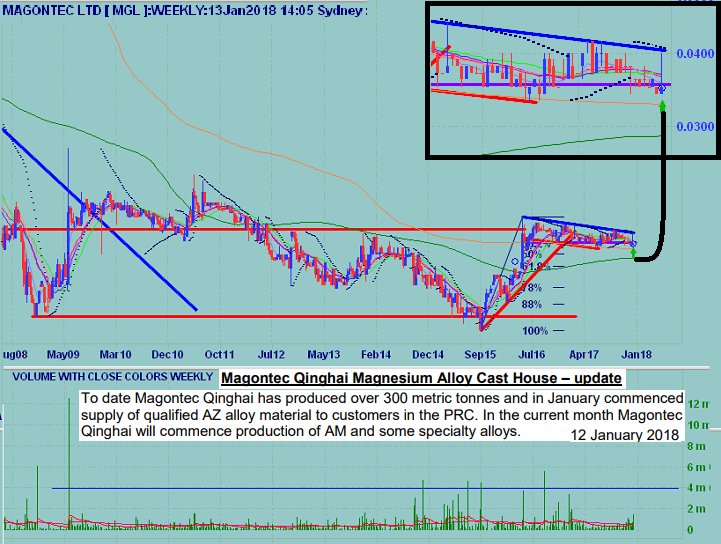Select the 'May09' date axis label

[63, 355]
